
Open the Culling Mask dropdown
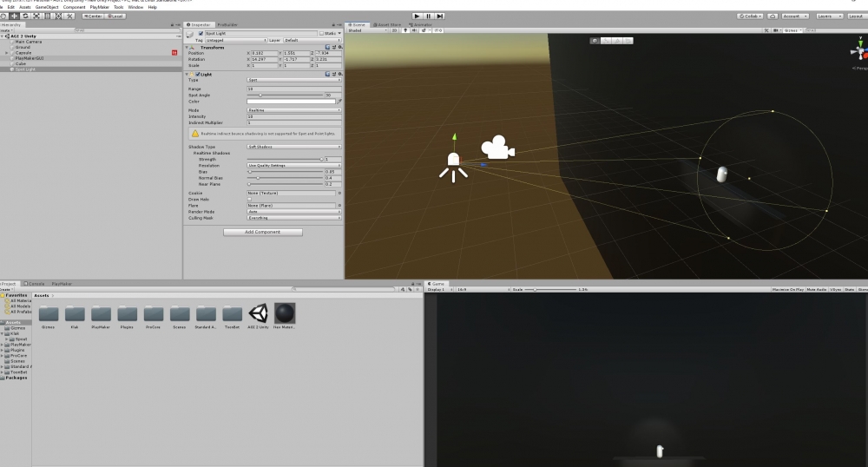click(x=294, y=218)
